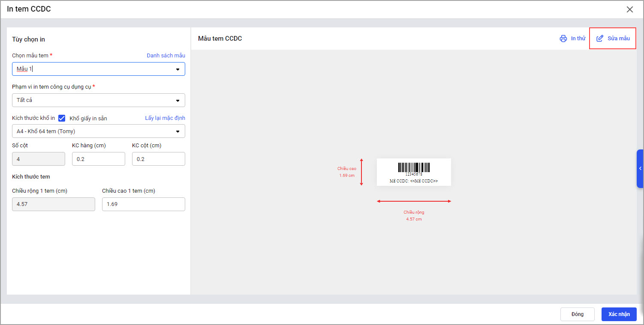Open the Phạm vi in tem dropdown
The width and height of the screenshot is (644, 325).
coord(99,100)
